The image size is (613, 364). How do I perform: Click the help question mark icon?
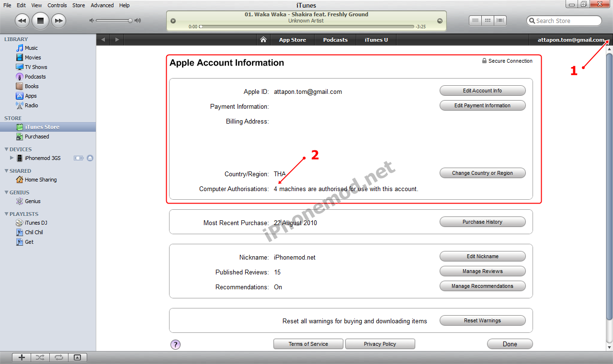175,344
